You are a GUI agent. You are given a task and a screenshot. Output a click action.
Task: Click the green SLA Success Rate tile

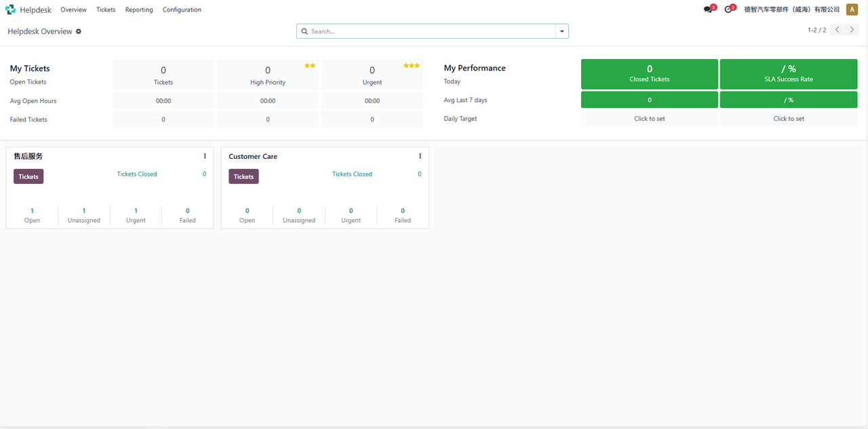coord(788,74)
